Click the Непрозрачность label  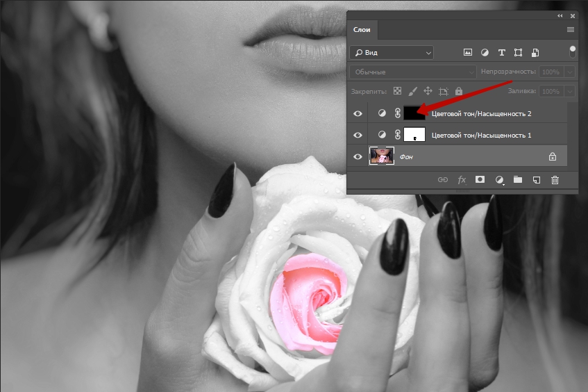pyautogui.click(x=508, y=72)
